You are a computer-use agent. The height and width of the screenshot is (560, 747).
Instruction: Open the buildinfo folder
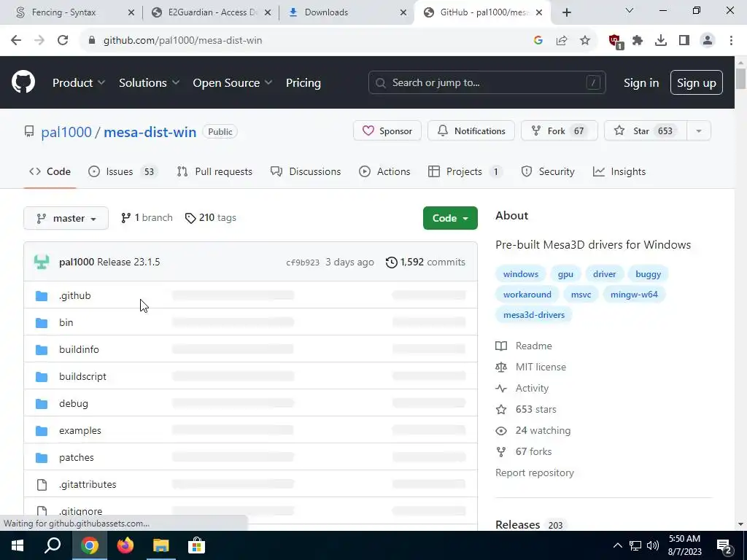click(79, 349)
